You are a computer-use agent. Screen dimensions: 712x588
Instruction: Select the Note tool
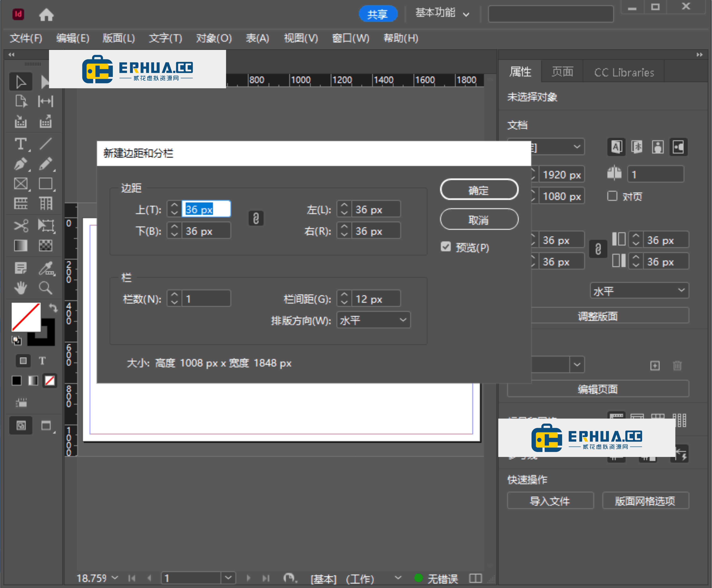click(21, 268)
